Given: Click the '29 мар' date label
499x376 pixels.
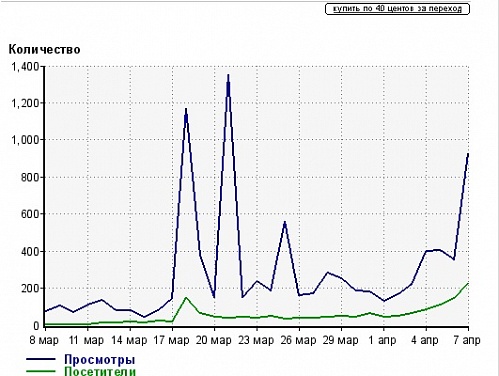Looking at the screenshot, I should point(341,340).
